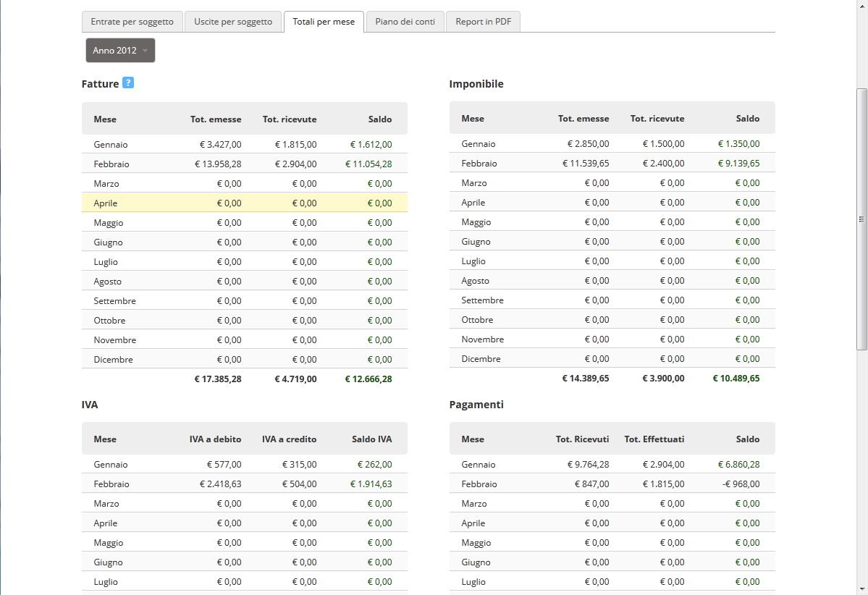Click Tot. Ricevuti header in Pagamenti table
The height and width of the screenshot is (595, 868).
click(x=581, y=439)
